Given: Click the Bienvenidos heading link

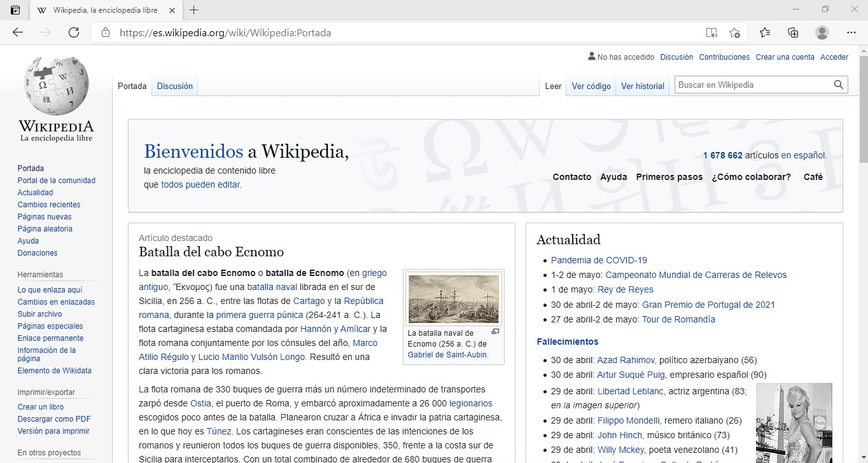Looking at the screenshot, I should pos(193,151).
